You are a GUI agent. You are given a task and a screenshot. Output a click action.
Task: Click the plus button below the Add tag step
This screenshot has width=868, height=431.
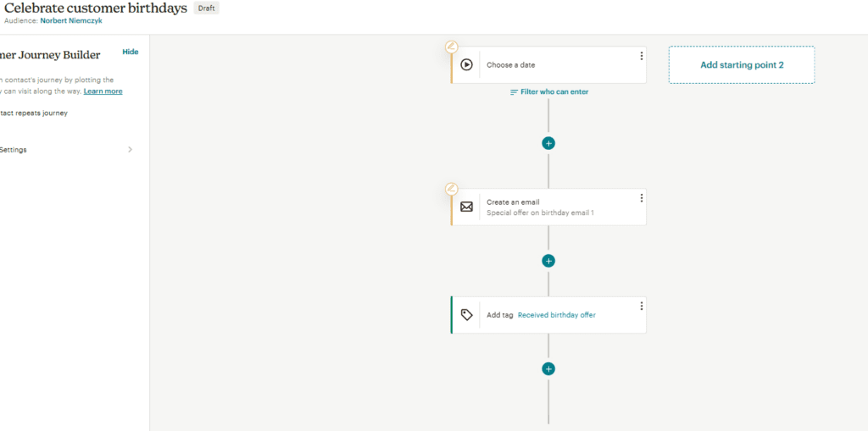point(548,368)
